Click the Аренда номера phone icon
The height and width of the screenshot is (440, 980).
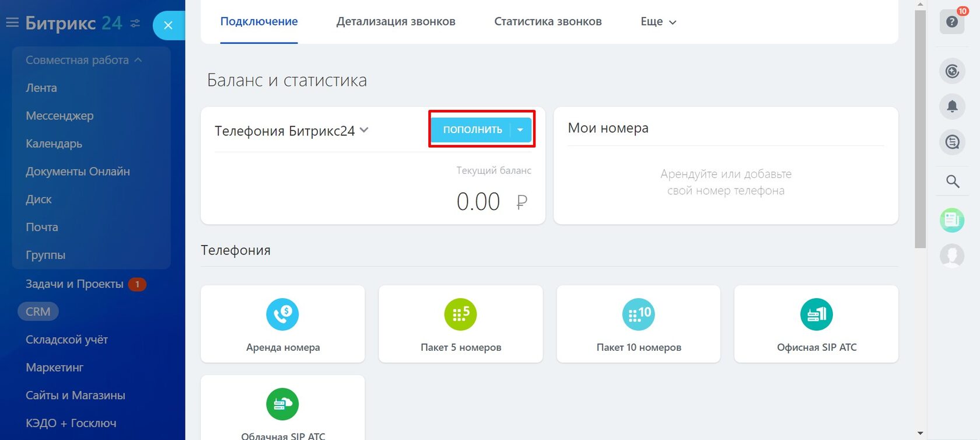(x=282, y=315)
